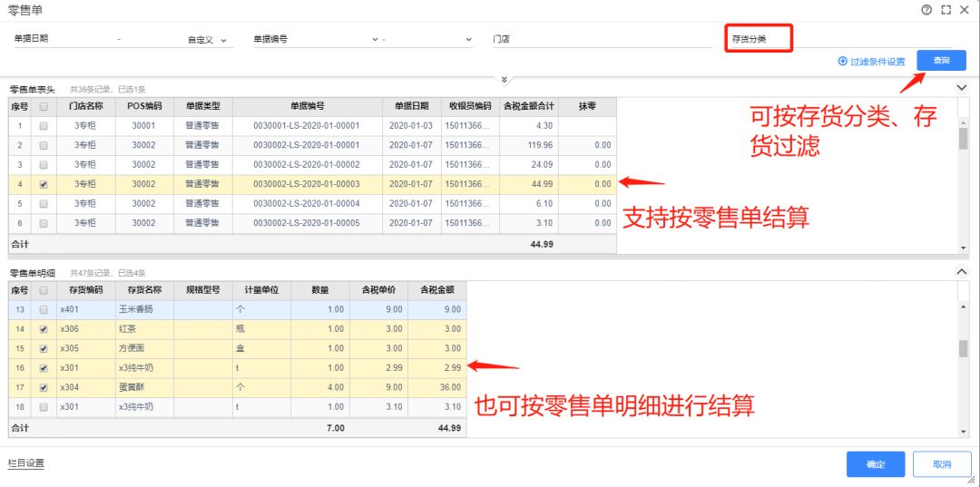Click 零售单表头 scrollbar down arrow
The image size is (980, 487).
[x=963, y=248]
